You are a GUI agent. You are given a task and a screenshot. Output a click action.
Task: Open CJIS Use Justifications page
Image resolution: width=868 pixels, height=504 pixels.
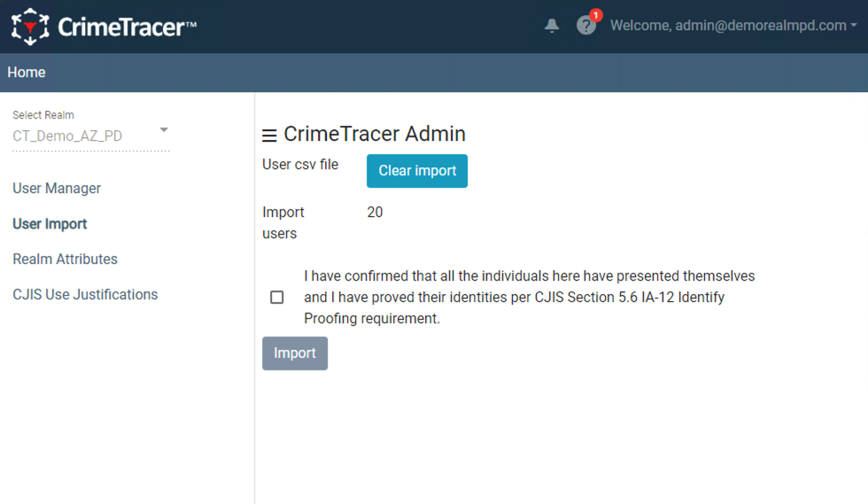[x=85, y=295]
